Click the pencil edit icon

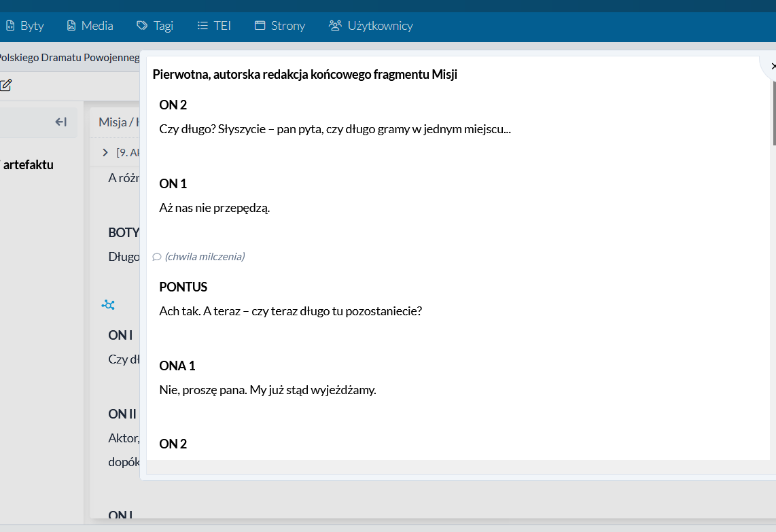click(x=5, y=85)
